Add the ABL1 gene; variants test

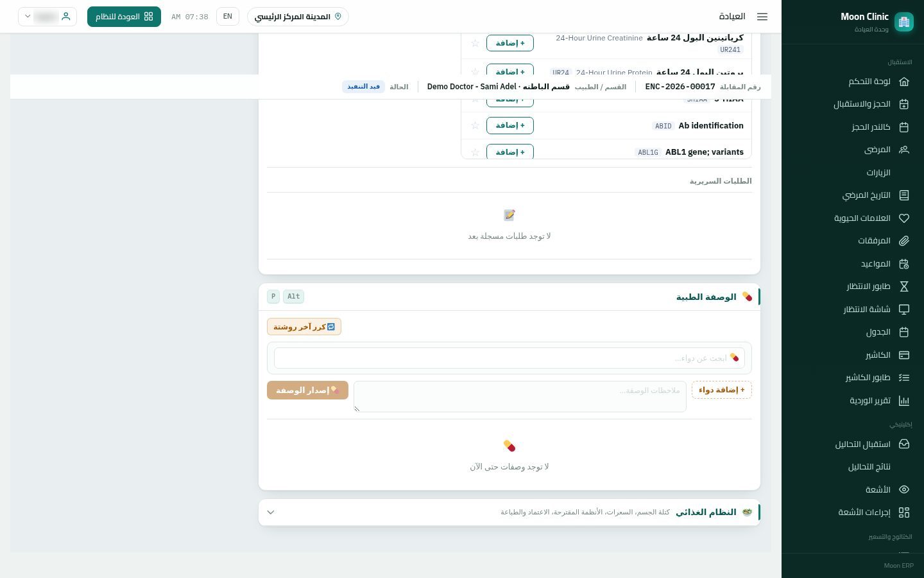pyautogui.click(x=510, y=152)
